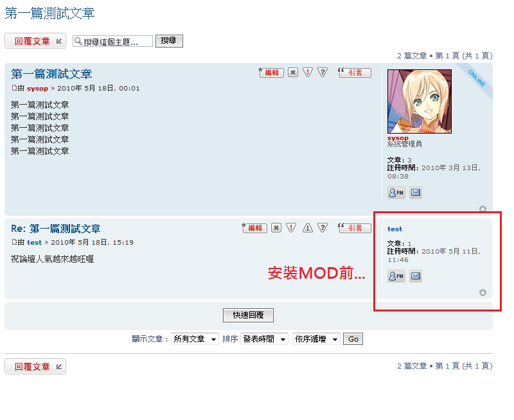Delete test's reply with the X icon
514x420 pixels.
coord(276,228)
